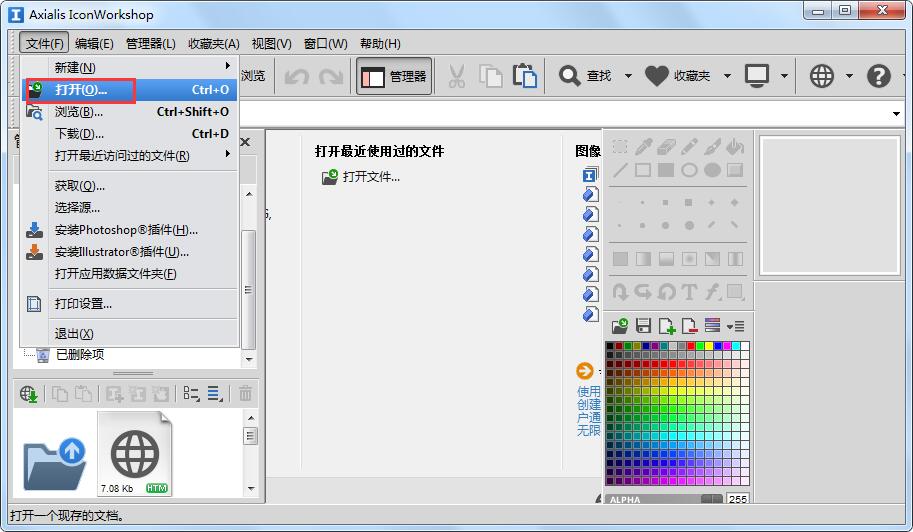The image size is (913, 532).
Task: Click the save palette floppy icon
Action: 643,326
